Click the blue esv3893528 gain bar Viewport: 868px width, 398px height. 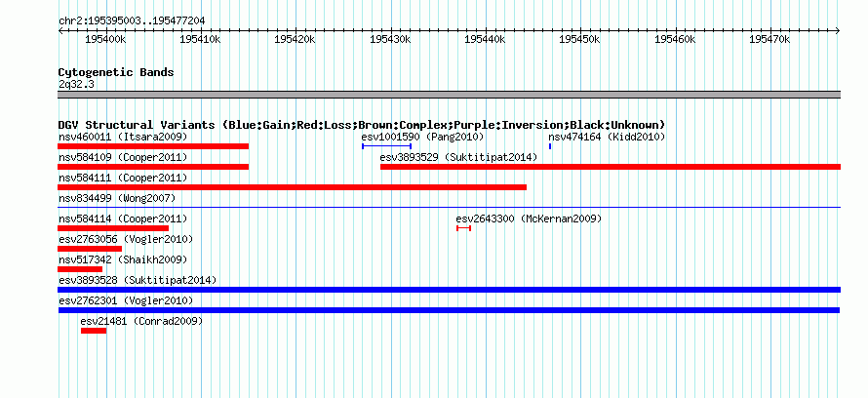tap(449, 290)
